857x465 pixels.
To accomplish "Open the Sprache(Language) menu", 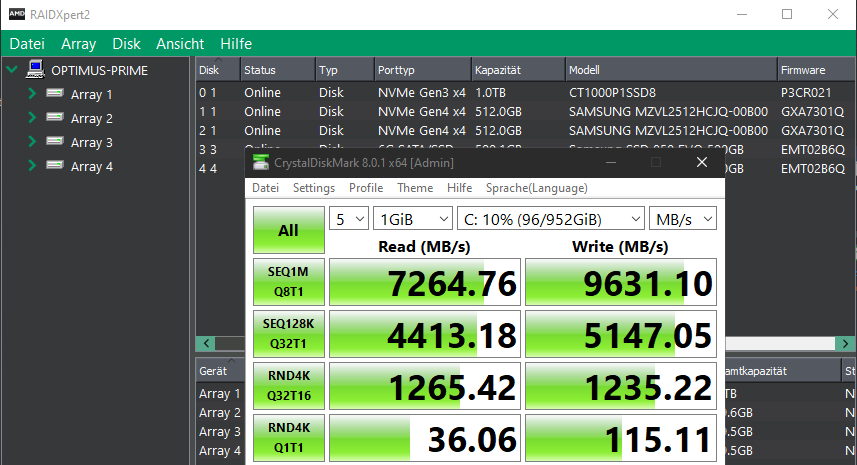I will 536,188.
